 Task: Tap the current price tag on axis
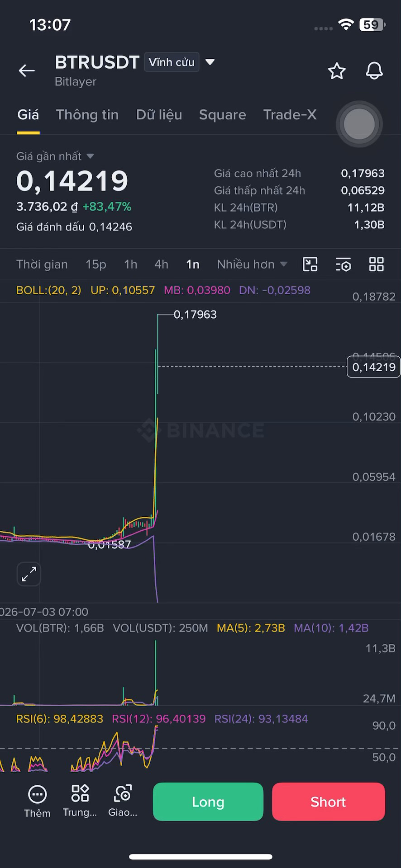373,367
